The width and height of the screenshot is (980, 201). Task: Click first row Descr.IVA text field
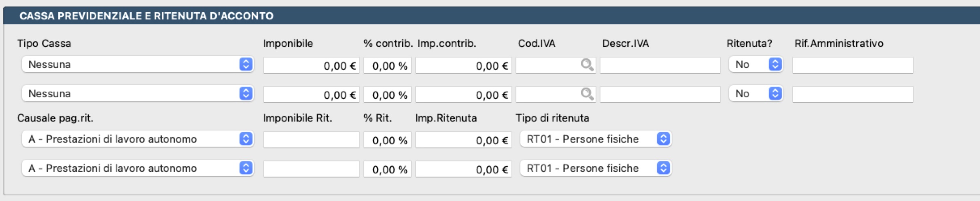[x=660, y=65]
